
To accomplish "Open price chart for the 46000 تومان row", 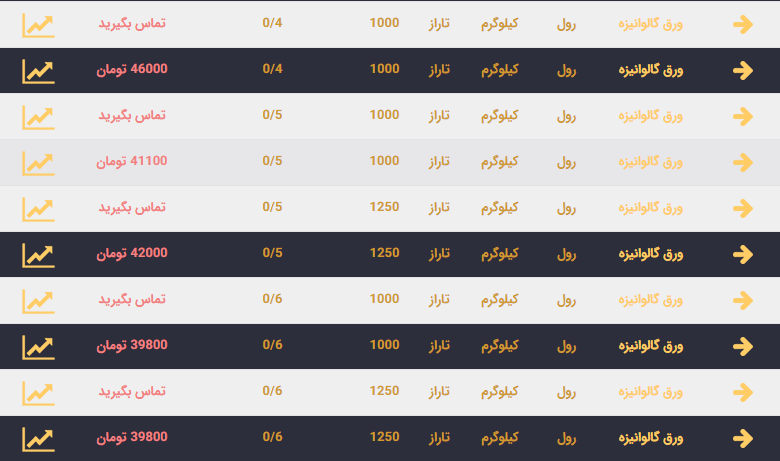I will coord(38,71).
